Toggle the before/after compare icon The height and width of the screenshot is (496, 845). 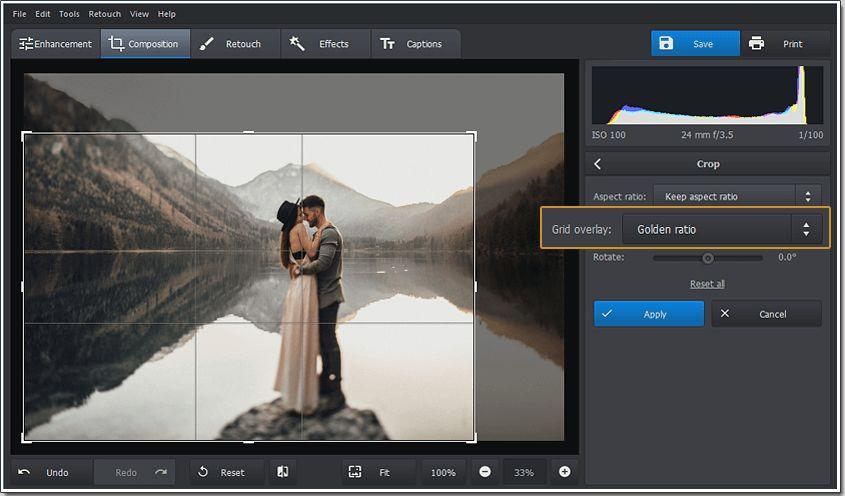coord(283,472)
